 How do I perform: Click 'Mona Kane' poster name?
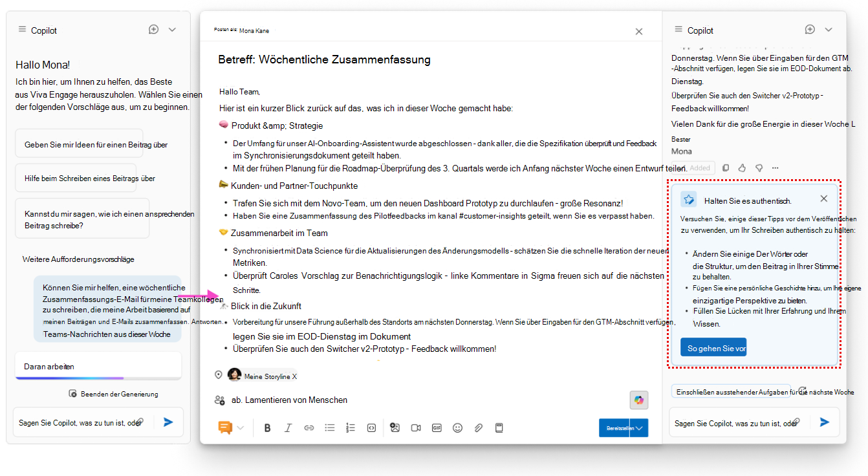coord(254,30)
